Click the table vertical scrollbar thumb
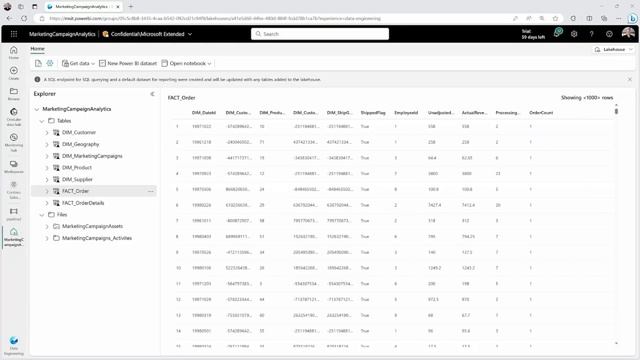This screenshot has height=360, width=640. pyautogui.click(x=616, y=111)
